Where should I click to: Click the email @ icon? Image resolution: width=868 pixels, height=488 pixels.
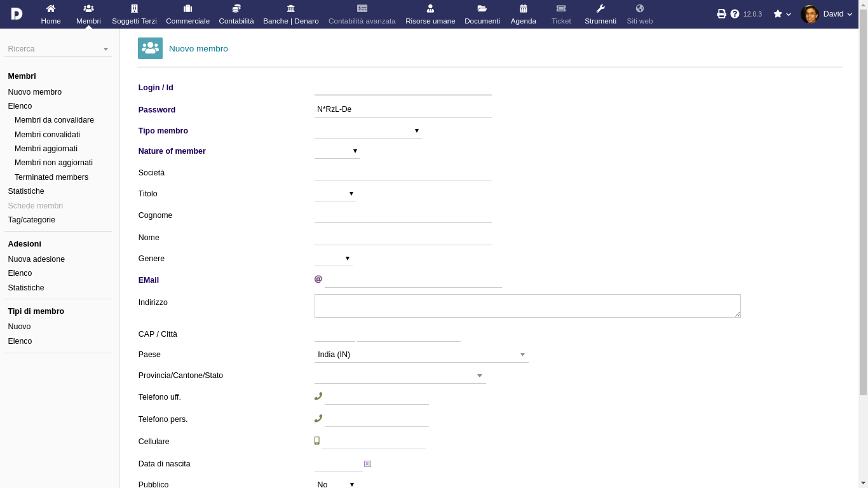318,279
